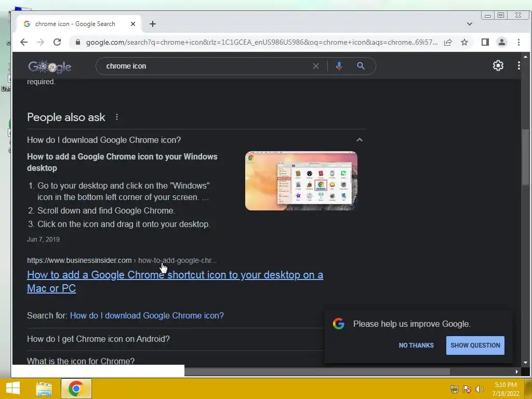Viewport: 532px width, 399px height.
Task: Click the address bar URL
Action: pos(262,42)
